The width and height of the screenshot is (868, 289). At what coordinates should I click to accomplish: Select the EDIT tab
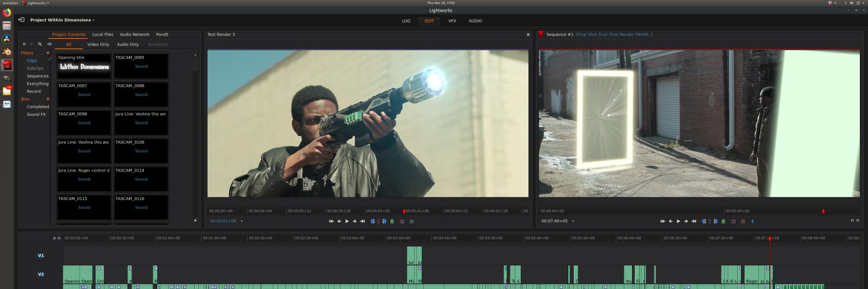point(429,21)
